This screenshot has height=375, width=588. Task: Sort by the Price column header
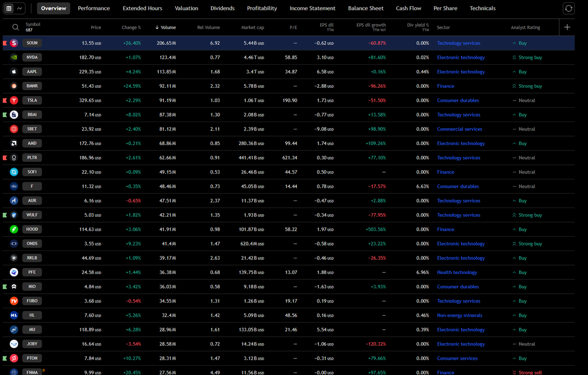[x=96, y=27]
